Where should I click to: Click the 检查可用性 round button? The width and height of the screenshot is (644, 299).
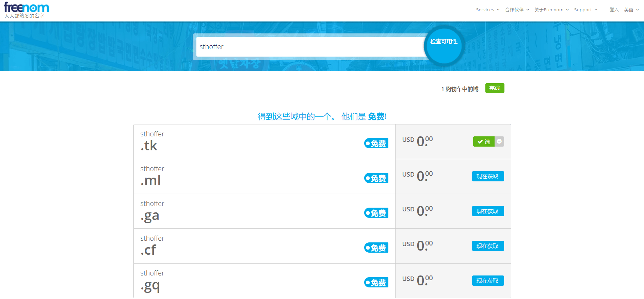[x=444, y=46]
